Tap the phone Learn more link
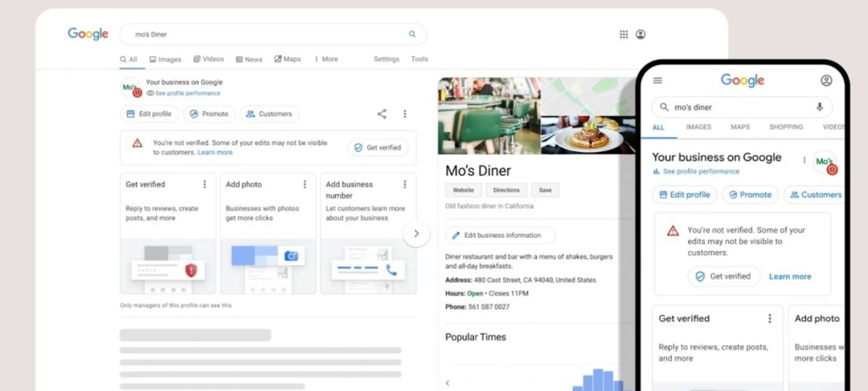This screenshot has width=868, height=391. [790, 277]
